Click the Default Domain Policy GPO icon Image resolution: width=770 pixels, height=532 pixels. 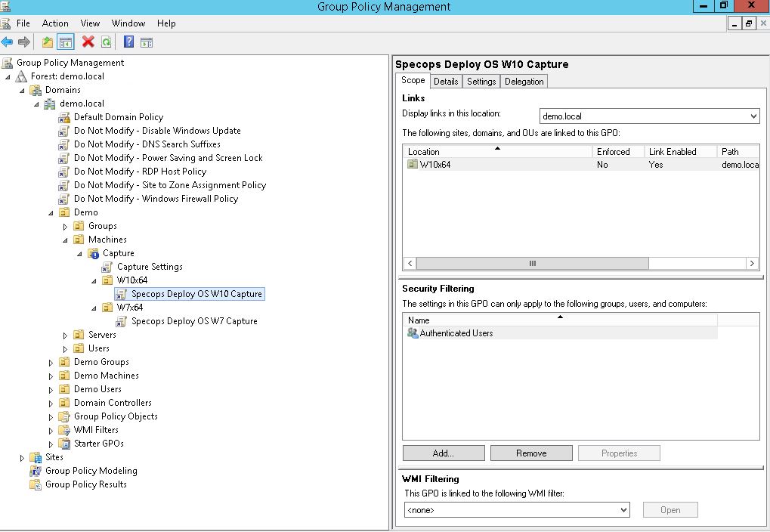point(63,117)
